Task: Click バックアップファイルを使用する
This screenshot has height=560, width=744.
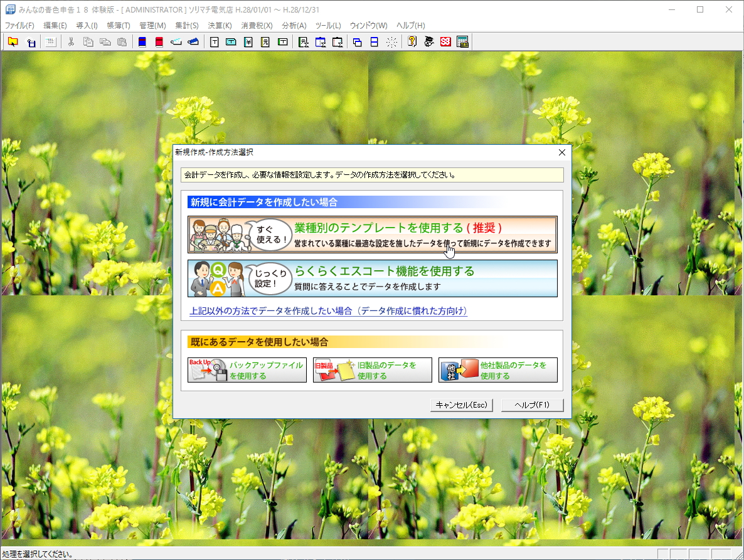Action: 247,369
